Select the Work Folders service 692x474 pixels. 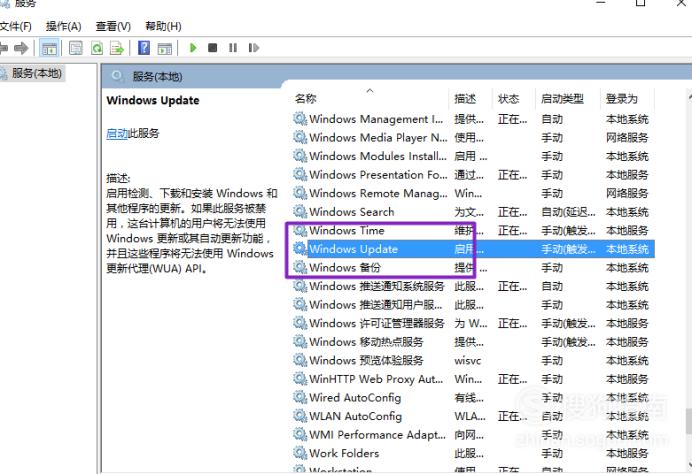coord(473,453)
